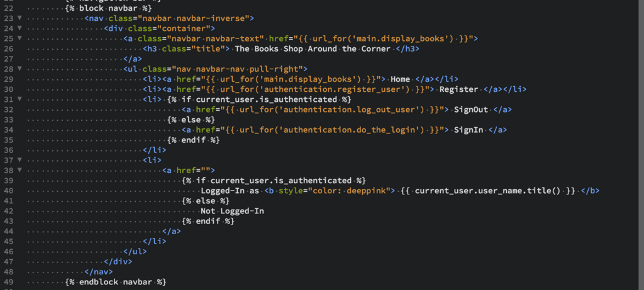Screen dimensions: 644x290
Task: Click the 'container' class value
Action: click(184, 28)
